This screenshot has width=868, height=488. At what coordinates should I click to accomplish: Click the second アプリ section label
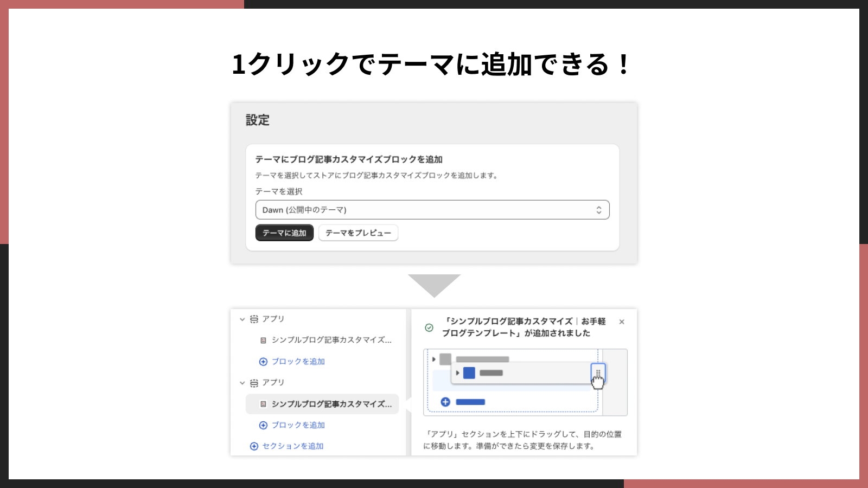(273, 382)
